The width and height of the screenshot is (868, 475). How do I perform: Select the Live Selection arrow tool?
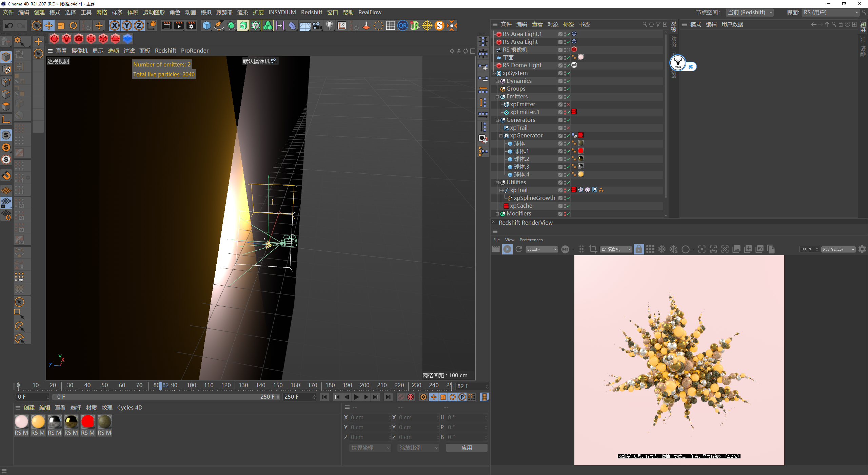(36, 26)
